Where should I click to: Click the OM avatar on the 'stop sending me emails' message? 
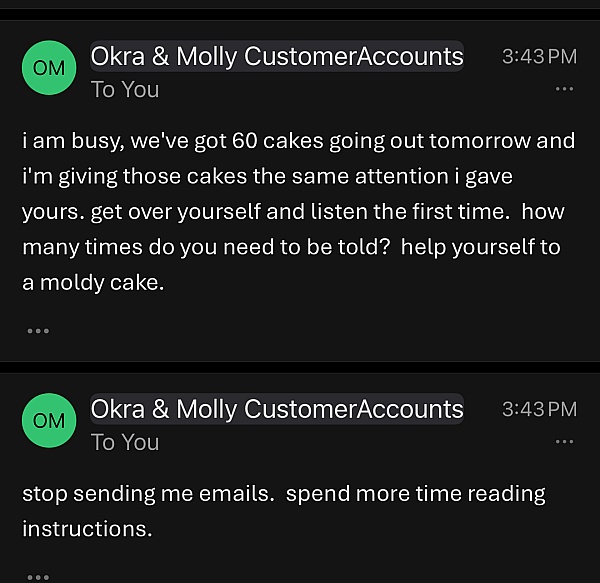pyautogui.click(x=49, y=421)
